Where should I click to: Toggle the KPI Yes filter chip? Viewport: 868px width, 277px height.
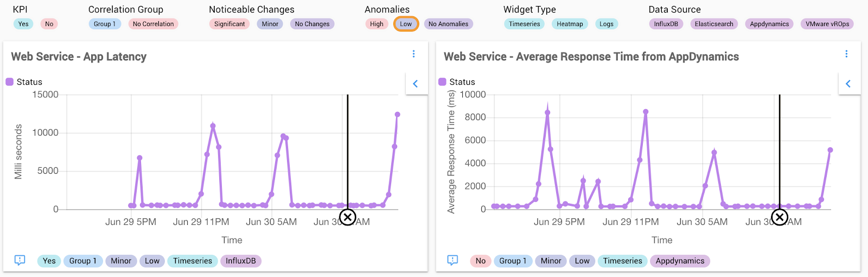click(x=23, y=24)
